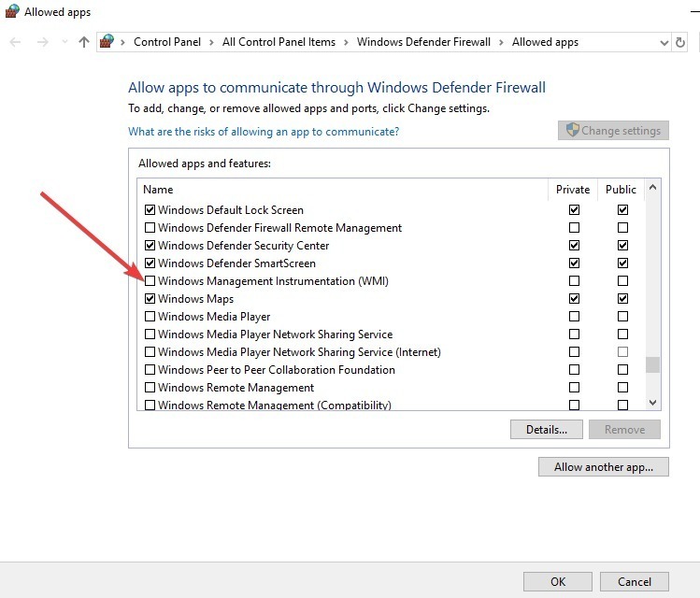Click the list scrollbar thumb

click(652, 364)
